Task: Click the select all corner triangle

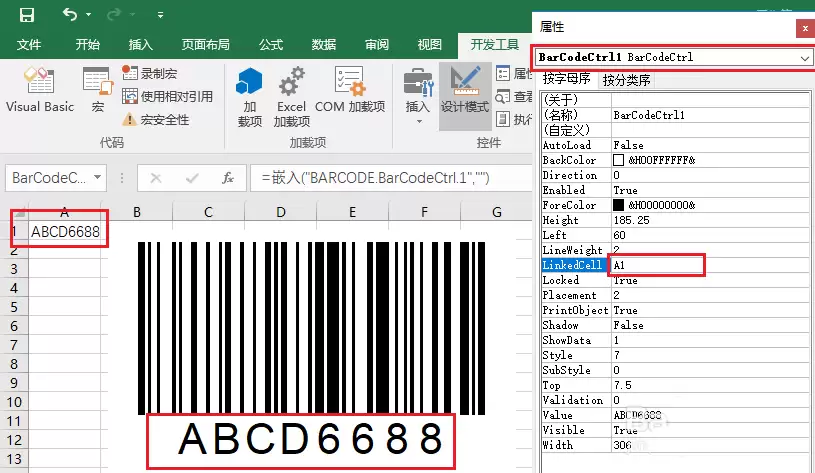Action: coord(19,212)
